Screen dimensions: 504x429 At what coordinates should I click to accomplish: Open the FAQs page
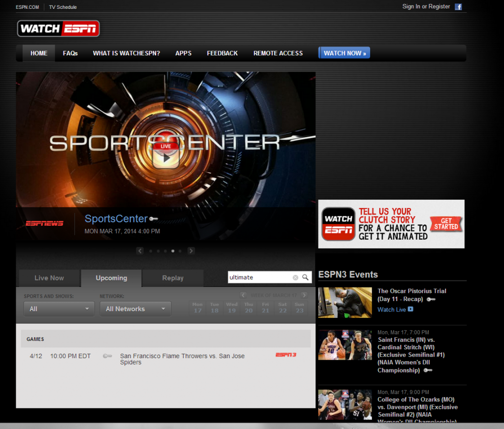(70, 53)
